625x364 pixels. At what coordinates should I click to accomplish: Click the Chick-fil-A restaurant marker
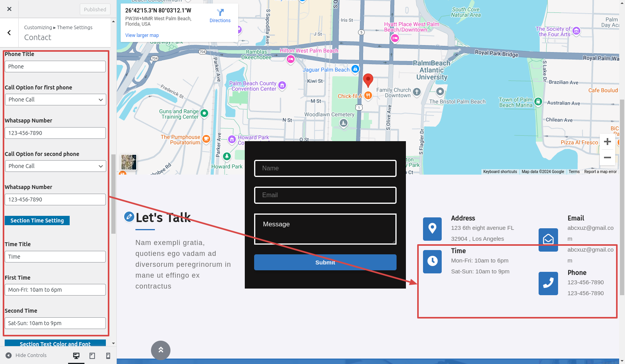[x=368, y=95]
